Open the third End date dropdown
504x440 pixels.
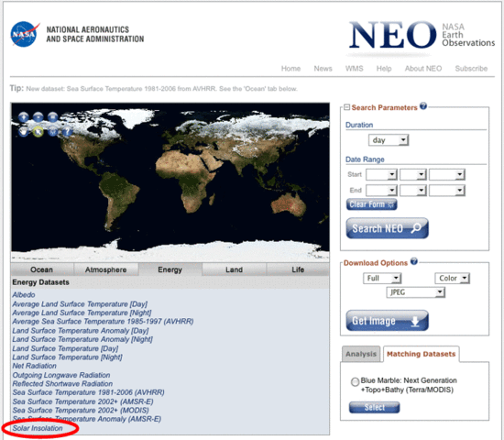click(x=447, y=191)
